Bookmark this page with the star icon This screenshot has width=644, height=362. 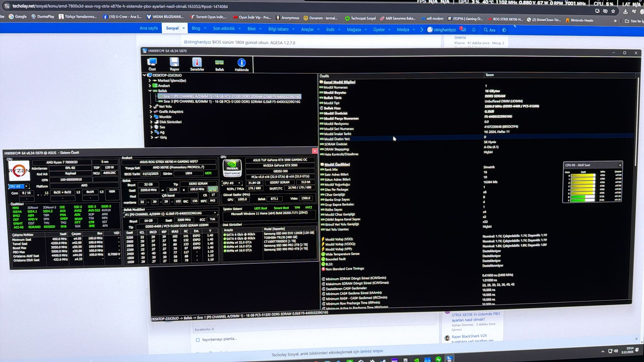point(613,11)
